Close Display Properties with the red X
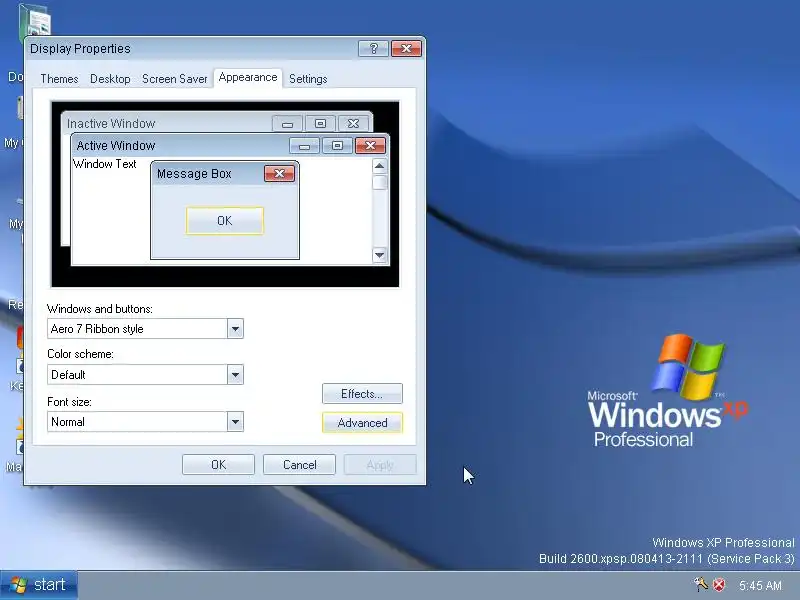The image size is (800, 600). click(x=406, y=48)
